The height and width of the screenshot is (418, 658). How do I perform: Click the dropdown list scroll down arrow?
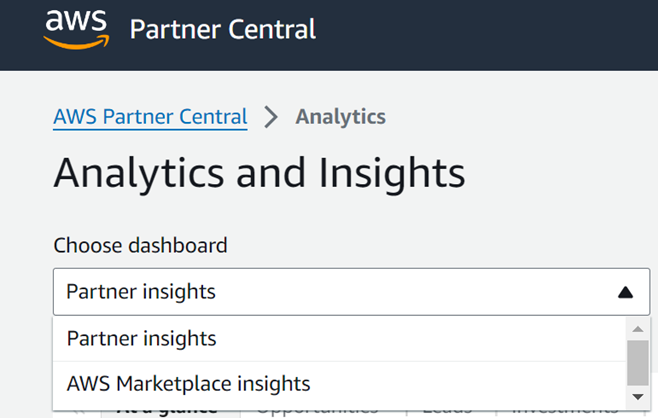point(637,398)
